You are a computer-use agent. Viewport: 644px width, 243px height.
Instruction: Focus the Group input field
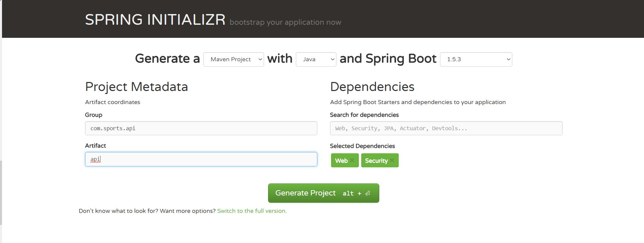click(x=201, y=128)
